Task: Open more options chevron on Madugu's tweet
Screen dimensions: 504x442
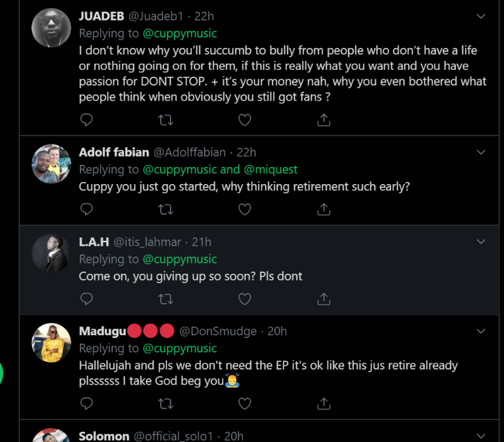Action: [x=481, y=331]
